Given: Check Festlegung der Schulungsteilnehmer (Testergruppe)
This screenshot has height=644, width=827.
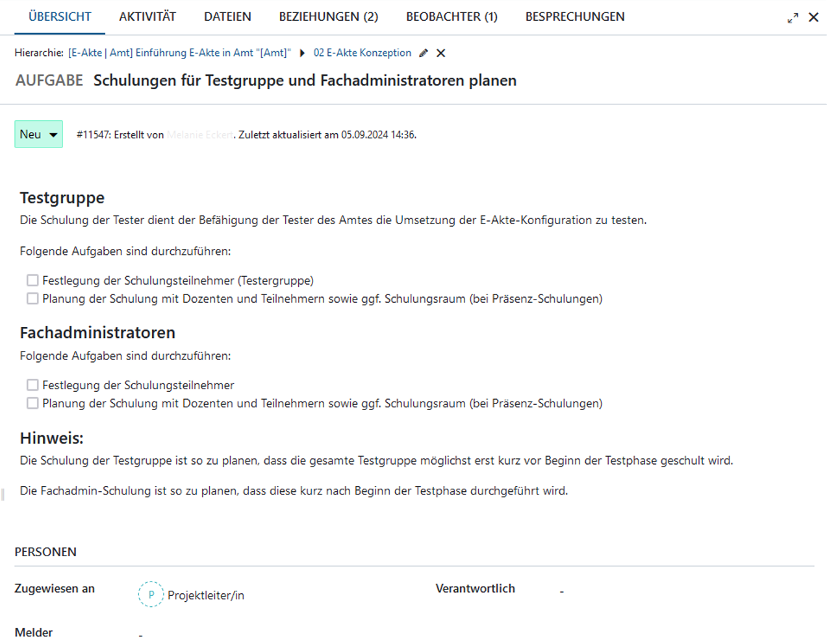Looking at the screenshot, I should [x=32, y=279].
